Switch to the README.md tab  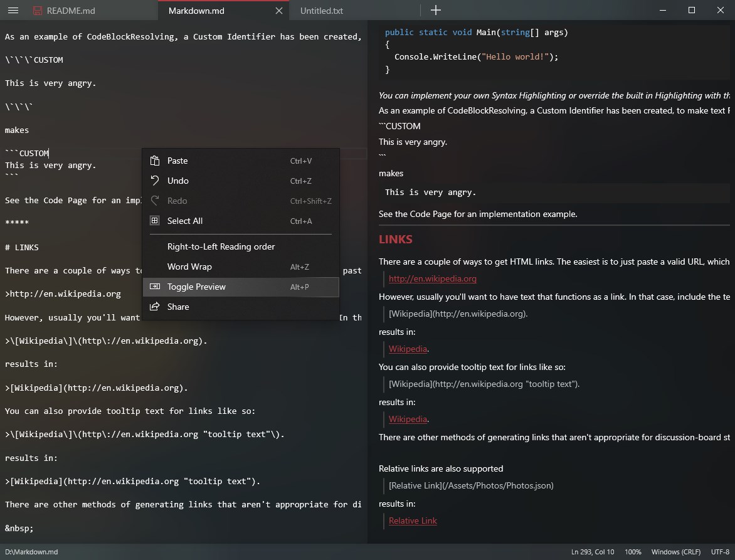73,10
